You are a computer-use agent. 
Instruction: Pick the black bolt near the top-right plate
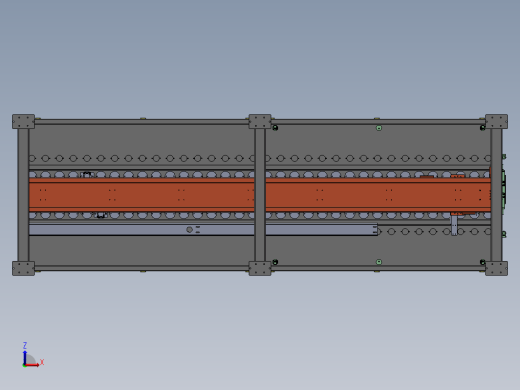[482, 128]
